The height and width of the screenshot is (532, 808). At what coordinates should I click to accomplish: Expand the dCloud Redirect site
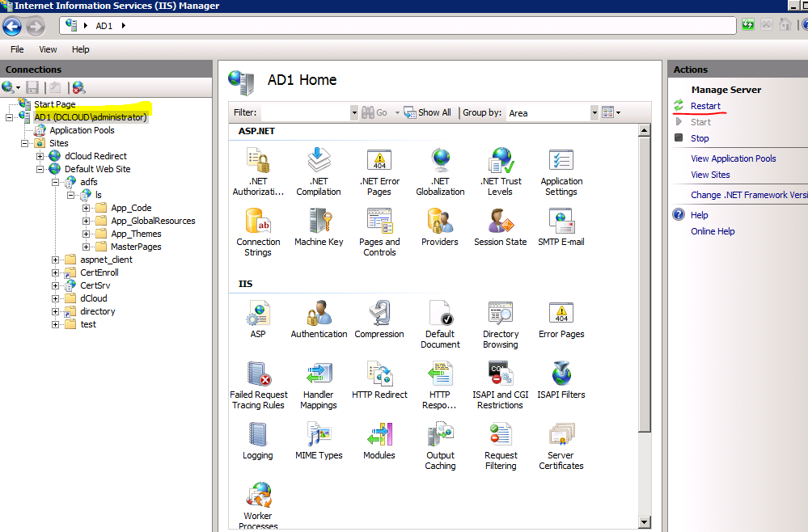[x=40, y=156]
